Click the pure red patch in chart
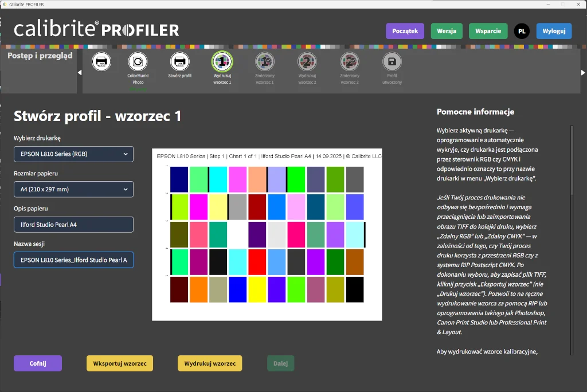 [257, 262]
